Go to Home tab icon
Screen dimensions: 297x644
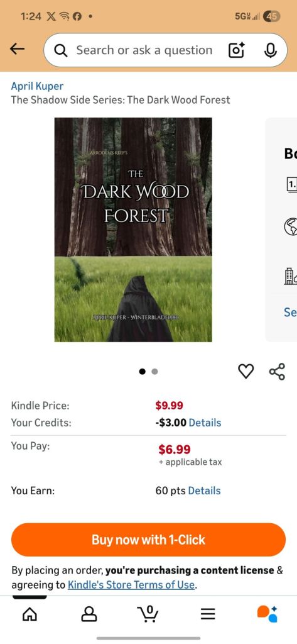click(30, 614)
